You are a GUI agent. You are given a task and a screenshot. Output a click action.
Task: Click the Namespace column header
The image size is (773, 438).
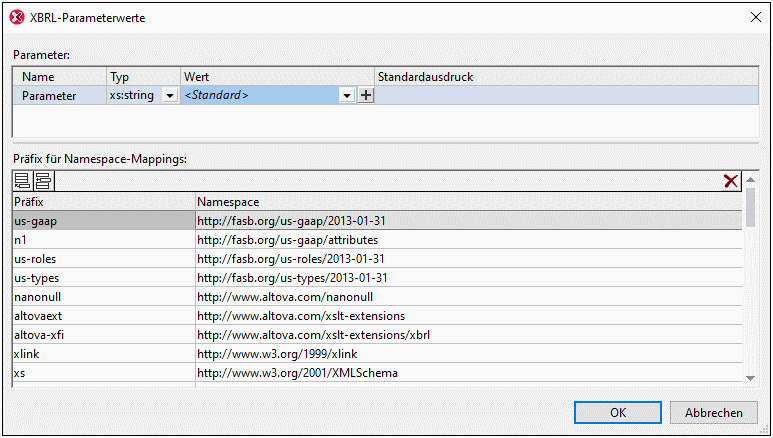coord(468,202)
